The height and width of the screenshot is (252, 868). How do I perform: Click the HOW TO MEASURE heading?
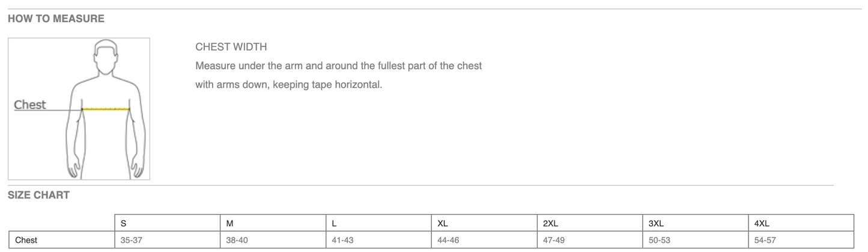(x=56, y=19)
